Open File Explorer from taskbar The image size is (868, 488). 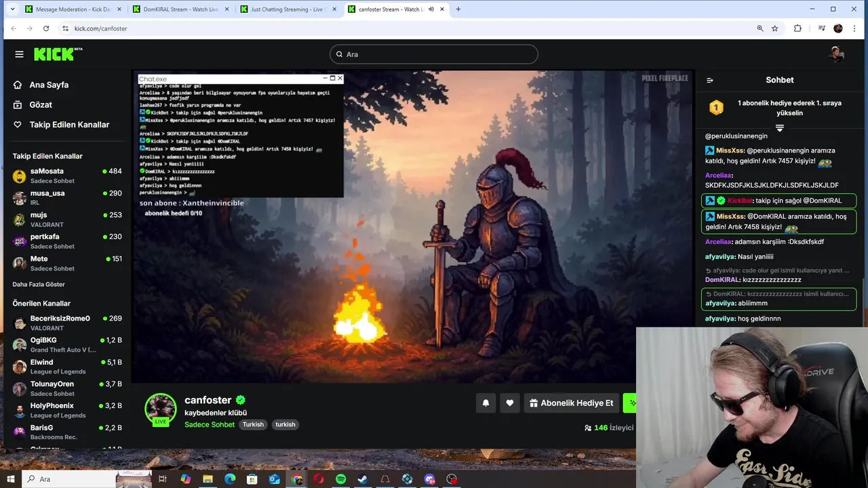point(208,479)
